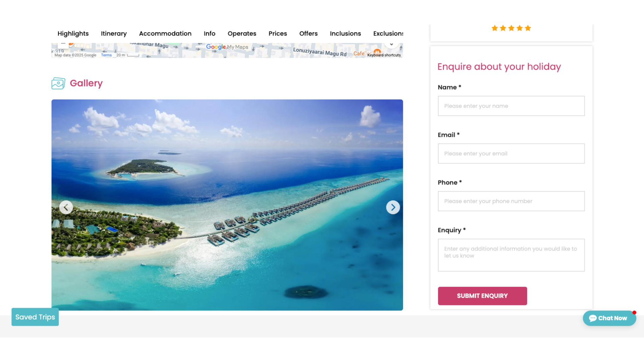Viewport: 644px width, 362px height.
Task: Open the Chat Now bubble
Action: (x=609, y=318)
